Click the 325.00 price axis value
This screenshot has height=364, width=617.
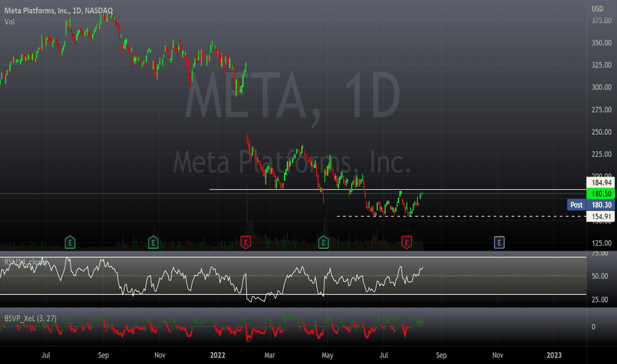click(x=602, y=65)
